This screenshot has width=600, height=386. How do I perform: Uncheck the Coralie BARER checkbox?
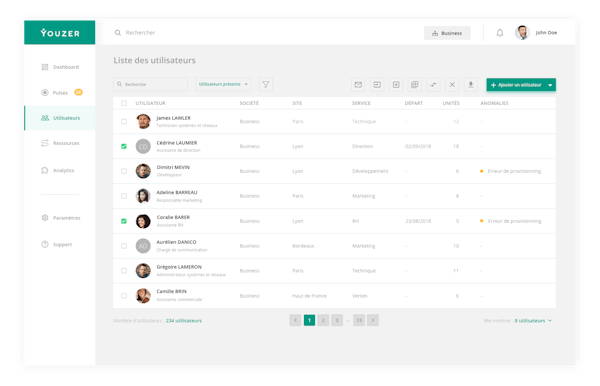124,221
